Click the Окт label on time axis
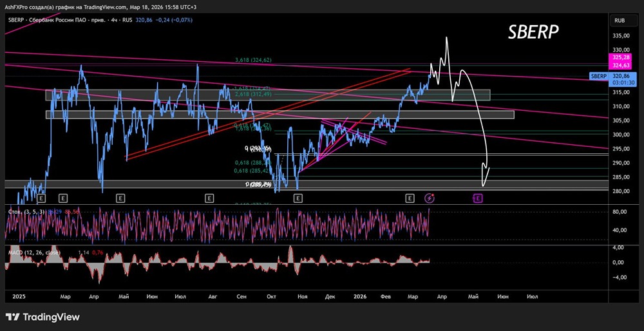 272,296
